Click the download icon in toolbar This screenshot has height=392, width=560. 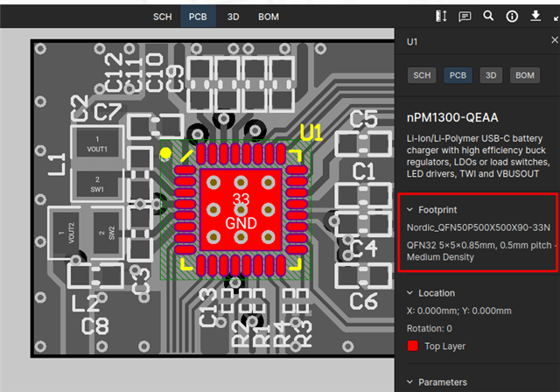(535, 16)
